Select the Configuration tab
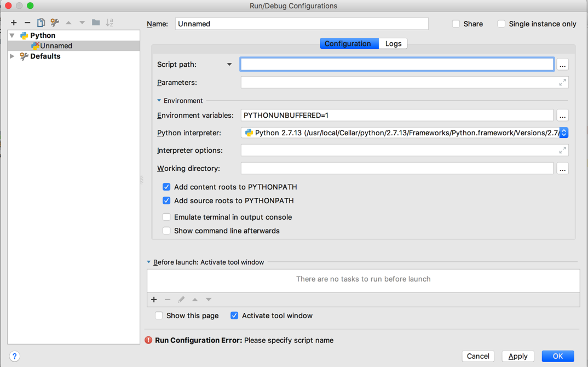 coord(348,44)
